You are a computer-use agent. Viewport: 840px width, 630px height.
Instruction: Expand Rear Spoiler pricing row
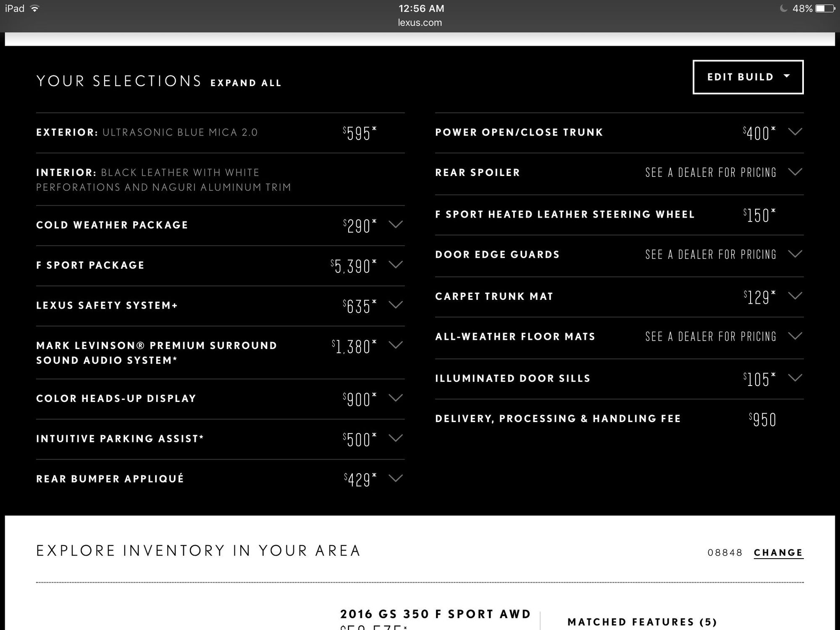pos(795,172)
